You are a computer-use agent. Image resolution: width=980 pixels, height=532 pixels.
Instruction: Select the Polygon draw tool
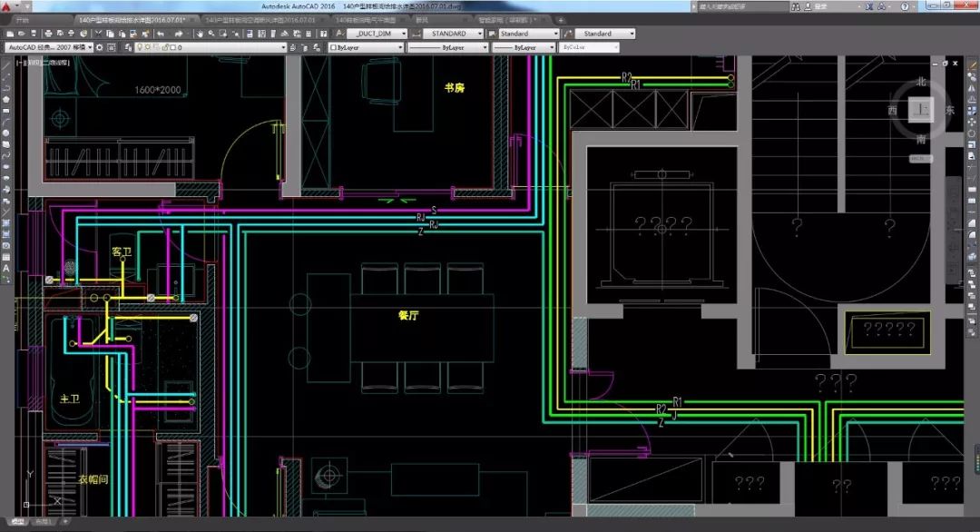tap(6, 99)
